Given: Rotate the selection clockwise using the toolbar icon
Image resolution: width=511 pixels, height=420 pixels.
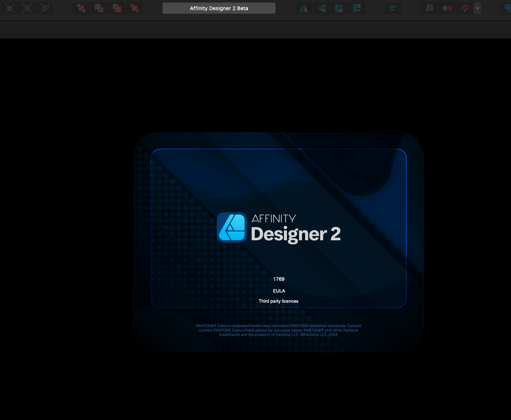Looking at the screenshot, I should 357,8.
